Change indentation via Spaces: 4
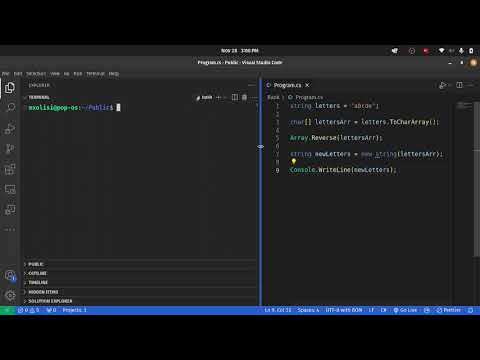 (308, 310)
